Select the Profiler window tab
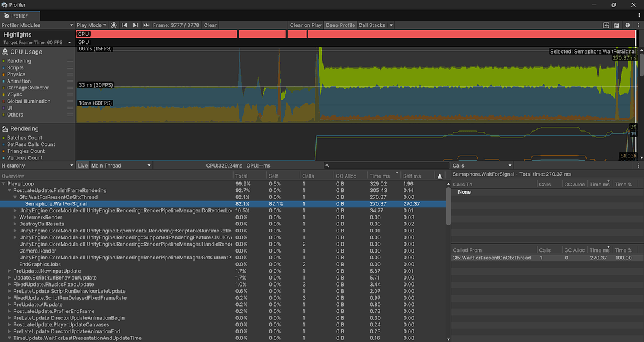The width and height of the screenshot is (644, 342). coord(20,15)
